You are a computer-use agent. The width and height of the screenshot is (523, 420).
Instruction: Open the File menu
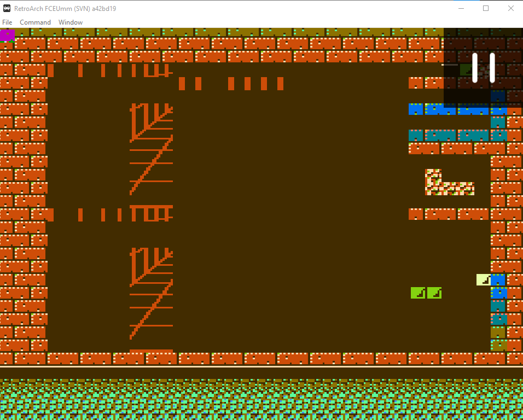[x=7, y=22]
